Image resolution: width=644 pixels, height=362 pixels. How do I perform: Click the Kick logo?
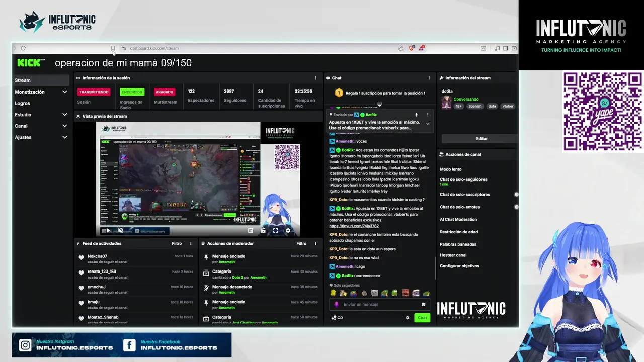point(31,62)
